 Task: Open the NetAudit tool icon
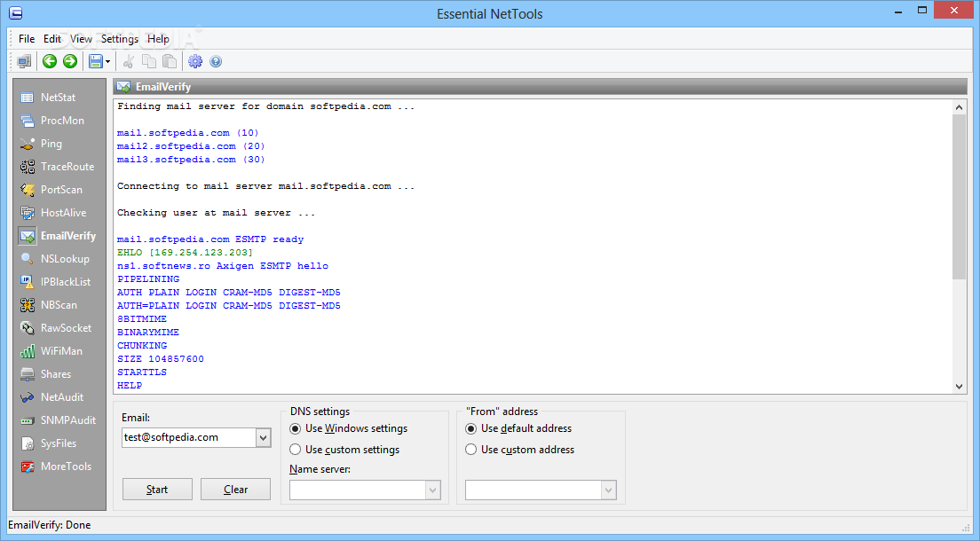28,397
